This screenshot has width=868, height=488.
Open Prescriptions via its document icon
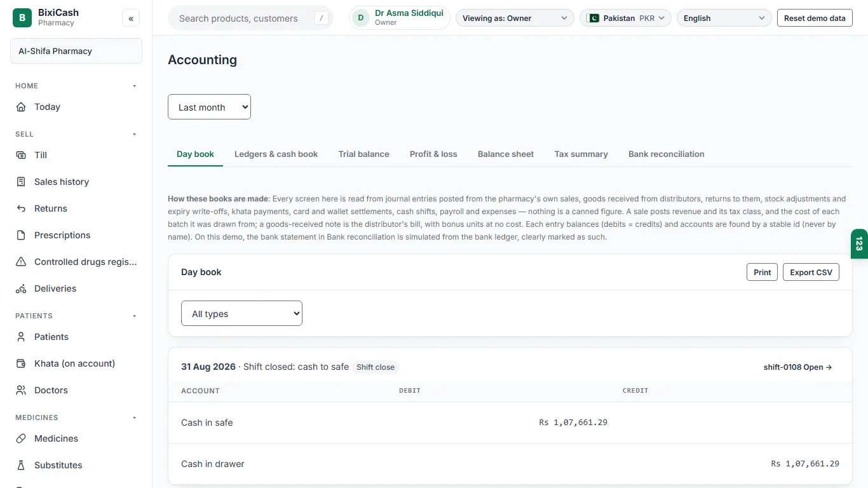[21, 235]
